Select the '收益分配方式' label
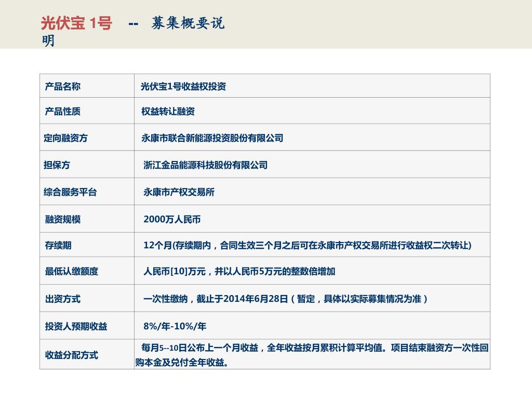Screen dimensions: 532x399 click(x=72, y=355)
